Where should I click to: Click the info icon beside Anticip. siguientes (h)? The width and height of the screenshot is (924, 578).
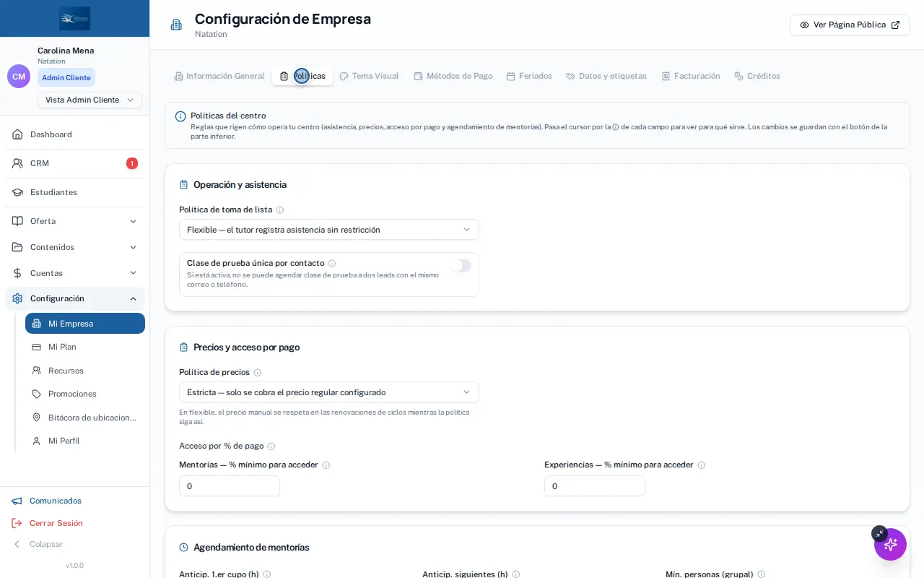point(516,574)
